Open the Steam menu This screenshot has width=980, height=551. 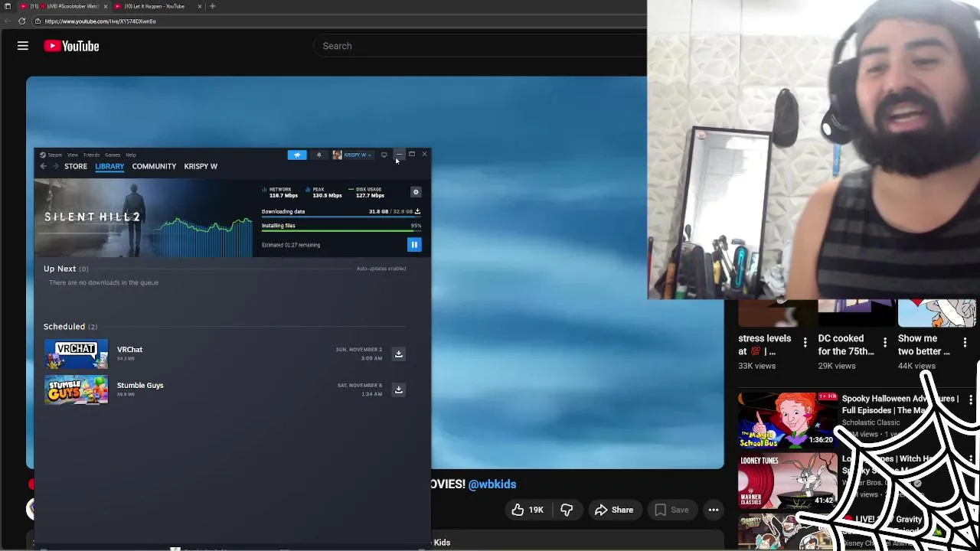[x=51, y=155]
